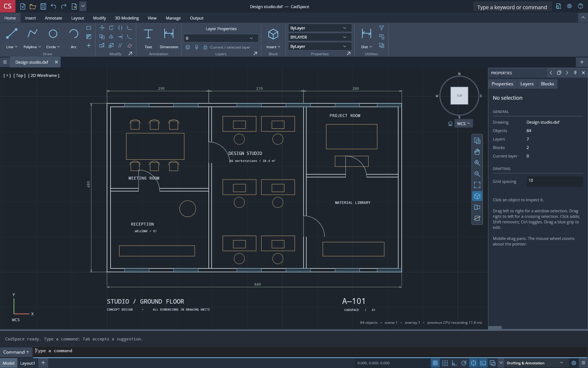
Task: Toggle snap mode dots icon in status bar
Action: (445, 363)
